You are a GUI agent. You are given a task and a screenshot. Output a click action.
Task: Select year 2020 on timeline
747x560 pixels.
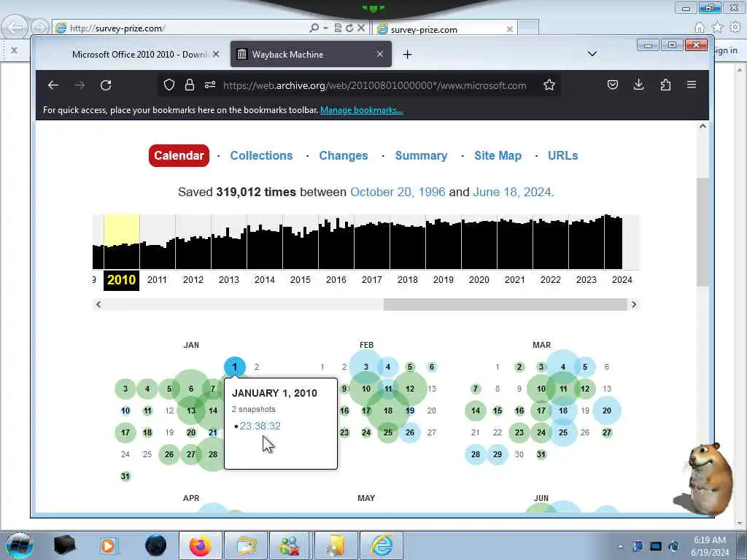(x=479, y=280)
